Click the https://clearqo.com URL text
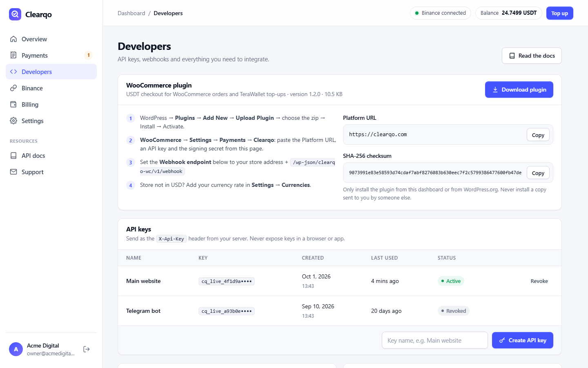 (378, 134)
